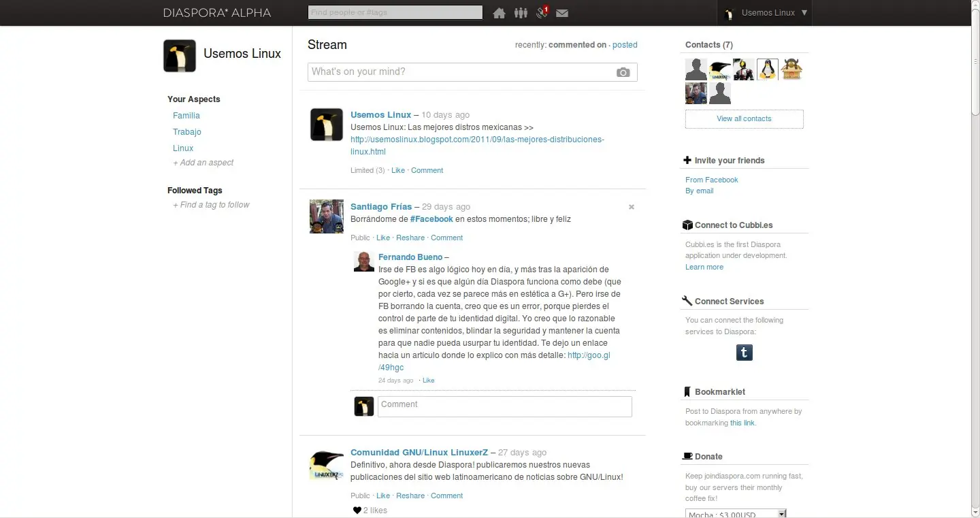Screen dimensions: 980x518
Task: Open notifications globe with red badge
Action: pos(542,12)
